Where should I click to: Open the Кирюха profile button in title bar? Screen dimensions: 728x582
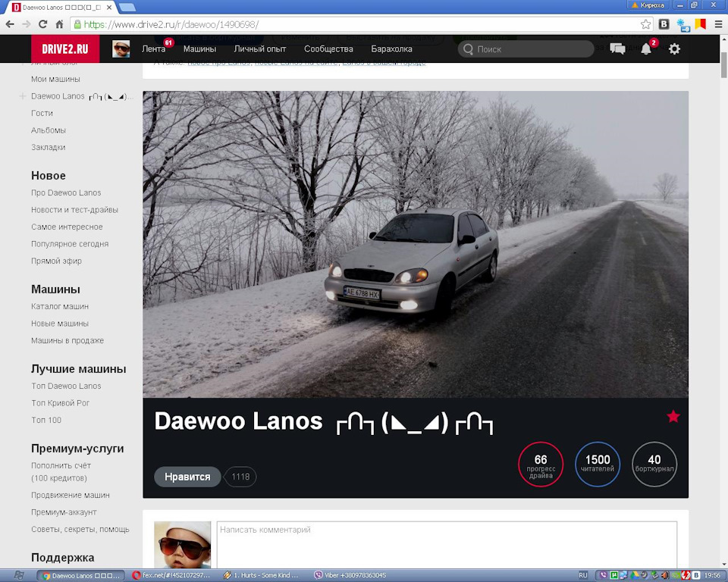click(648, 5)
